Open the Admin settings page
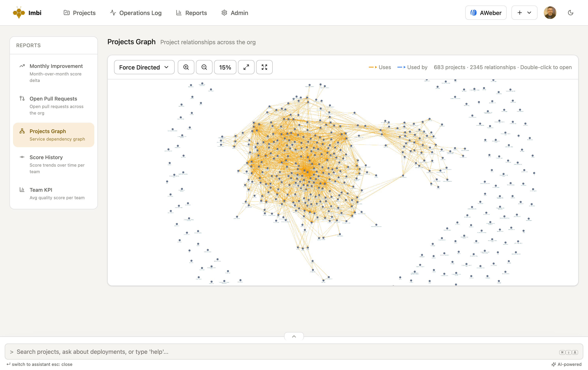The width and height of the screenshot is (588, 370). (x=235, y=13)
